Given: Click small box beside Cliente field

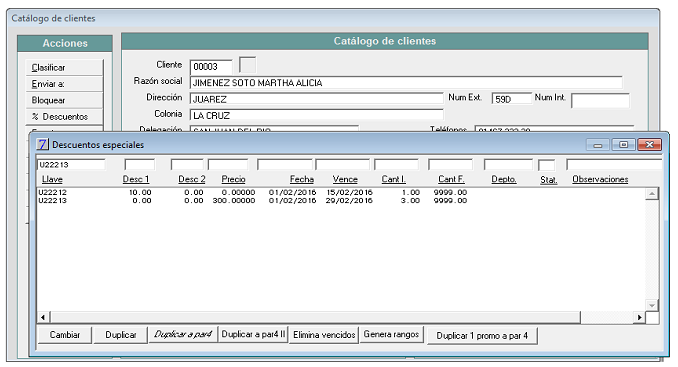Looking at the screenshot, I should coord(248,65).
